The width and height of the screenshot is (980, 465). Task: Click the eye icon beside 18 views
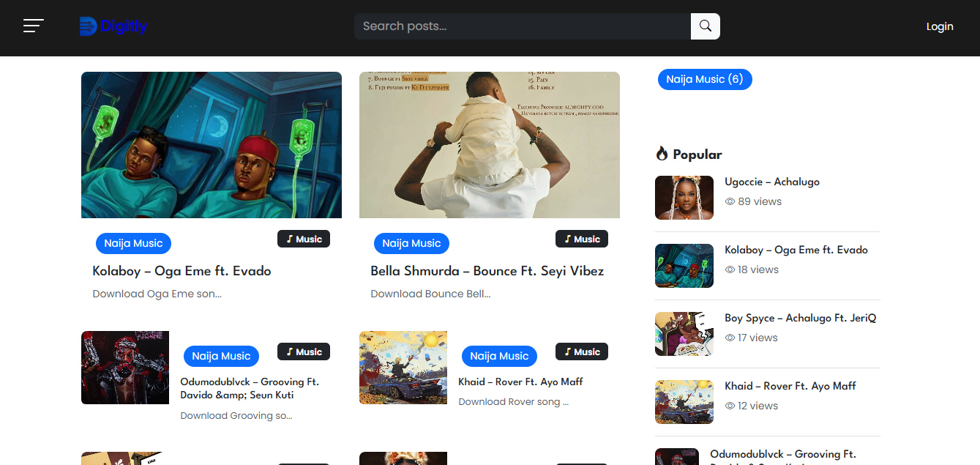click(730, 269)
